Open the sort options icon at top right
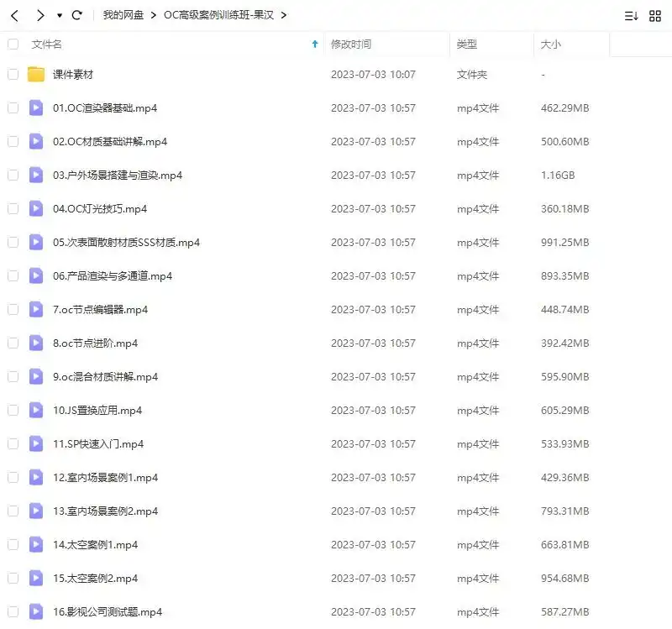 tap(631, 14)
